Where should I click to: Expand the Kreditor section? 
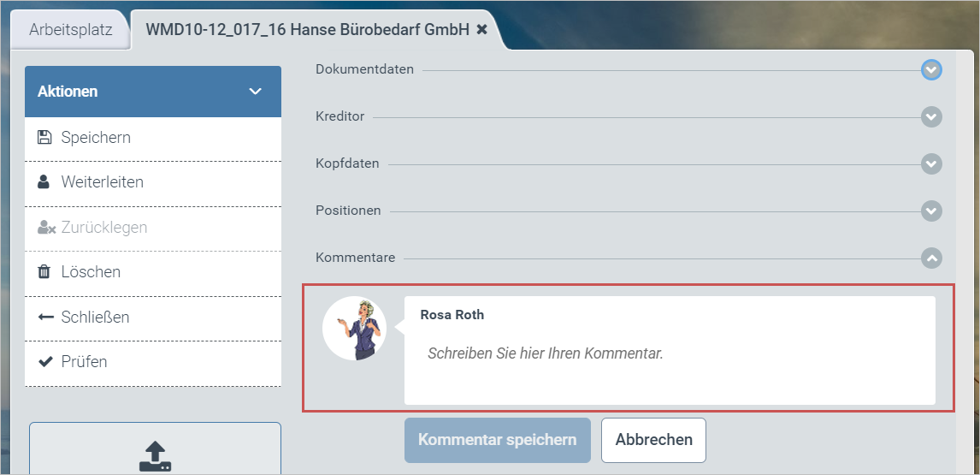point(931,116)
